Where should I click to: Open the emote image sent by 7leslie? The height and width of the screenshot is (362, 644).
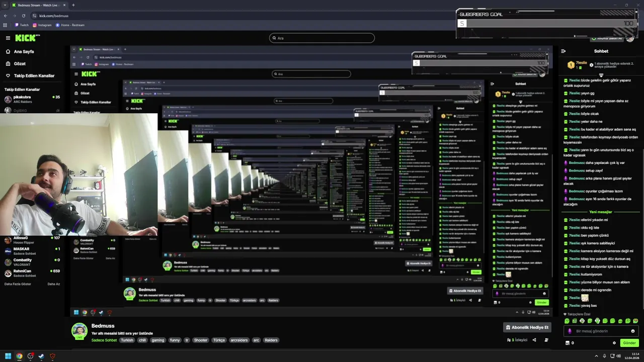click(x=585, y=298)
